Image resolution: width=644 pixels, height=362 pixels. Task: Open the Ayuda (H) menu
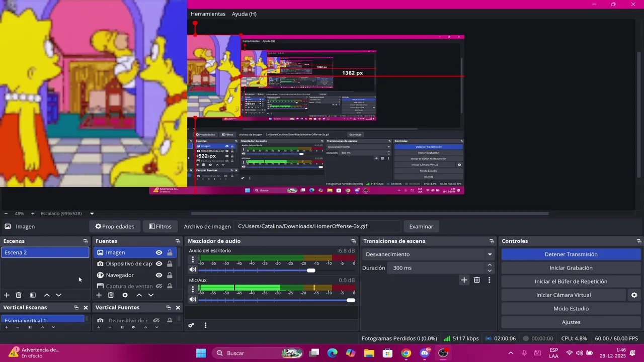244,14
